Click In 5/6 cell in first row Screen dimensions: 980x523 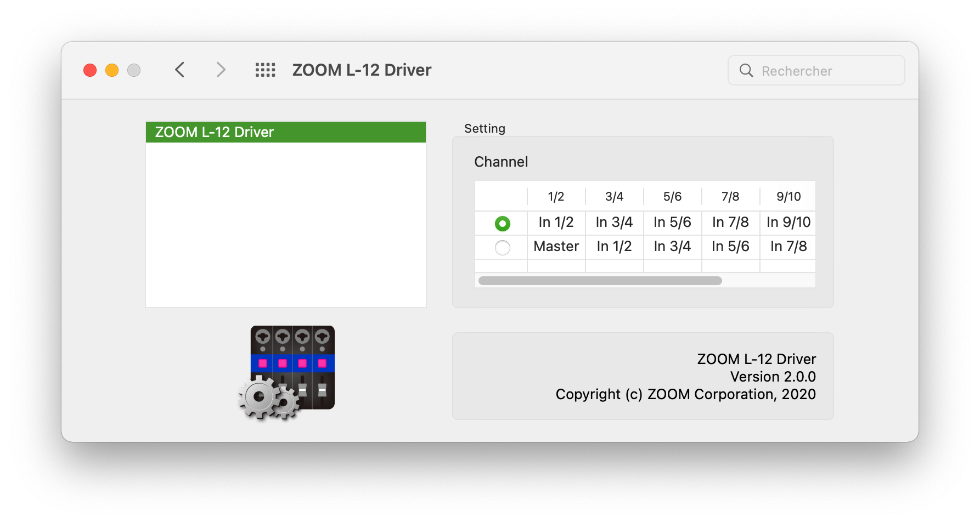click(672, 222)
